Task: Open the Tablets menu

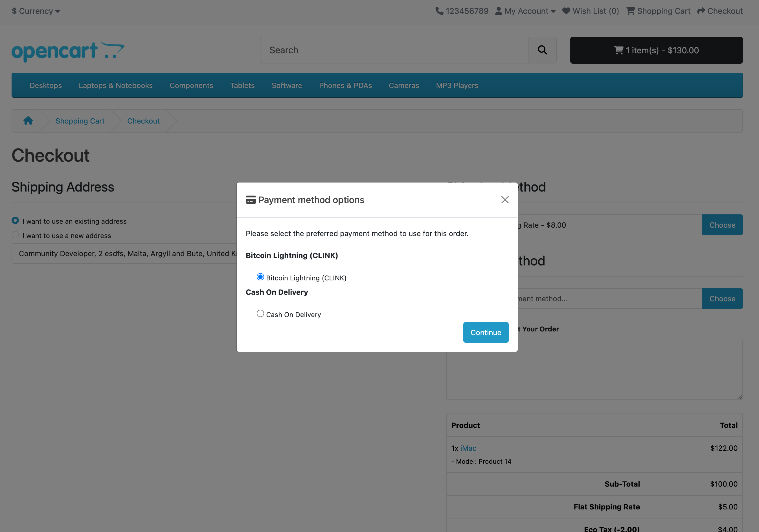Action: [242, 85]
